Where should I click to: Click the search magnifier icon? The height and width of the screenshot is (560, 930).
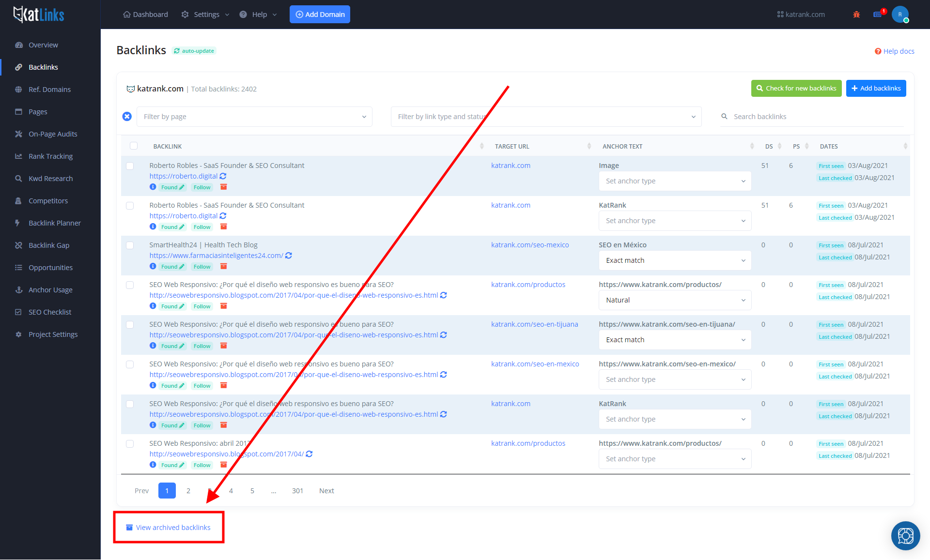(725, 117)
